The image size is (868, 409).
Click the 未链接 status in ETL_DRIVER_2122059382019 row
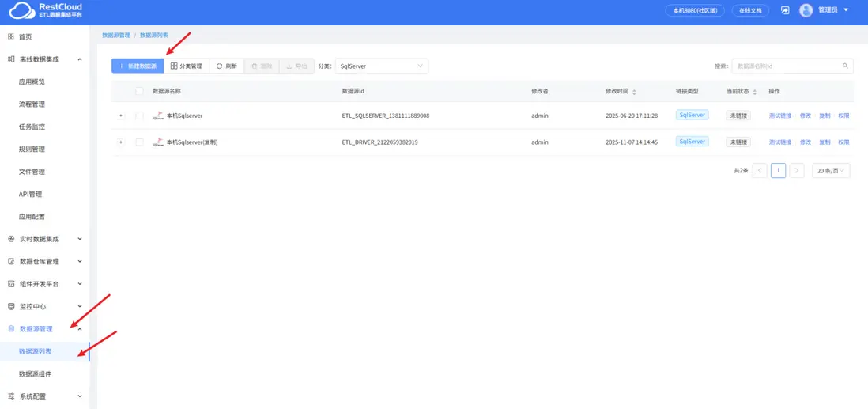coord(738,142)
